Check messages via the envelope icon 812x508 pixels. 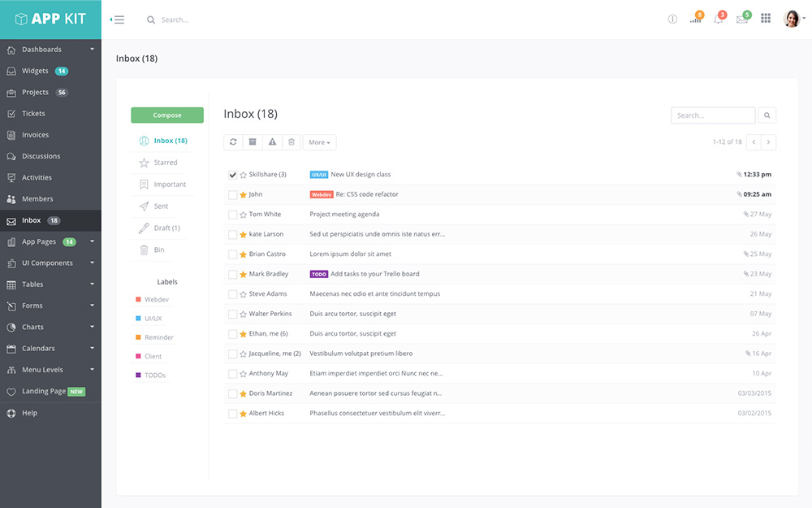(741, 19)
